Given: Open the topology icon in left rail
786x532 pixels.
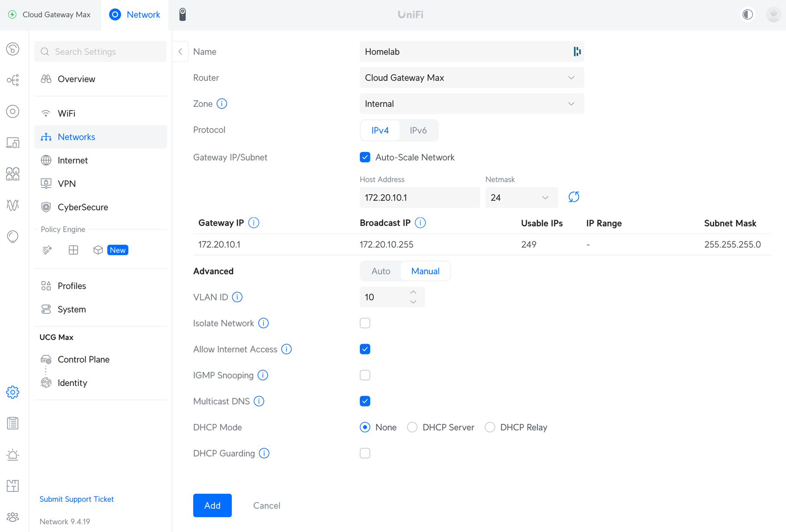Looking at the screenshot, I should [x=13, y=80].
